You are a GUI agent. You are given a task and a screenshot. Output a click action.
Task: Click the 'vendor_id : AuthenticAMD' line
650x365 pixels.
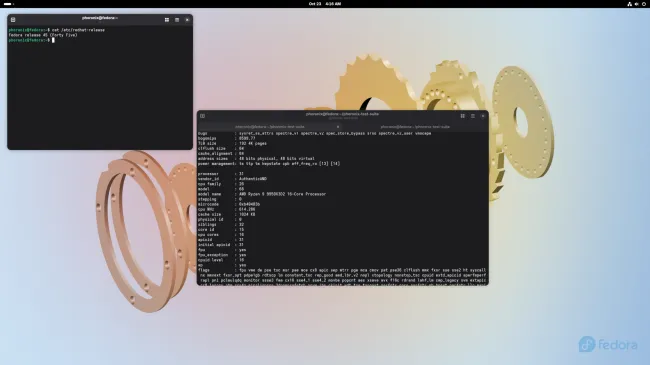point(233,179)
